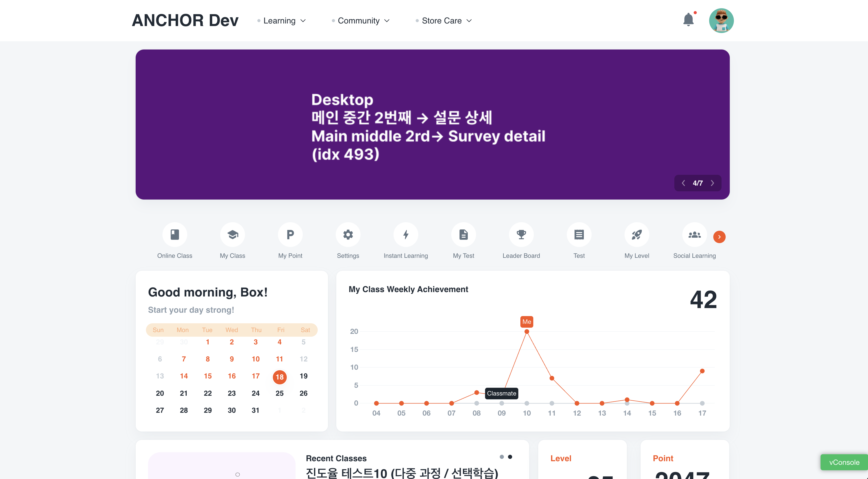This screenshot has width=868, height=479.
Task: Click the Classmate tooltip label
Action: click(501, 393)
